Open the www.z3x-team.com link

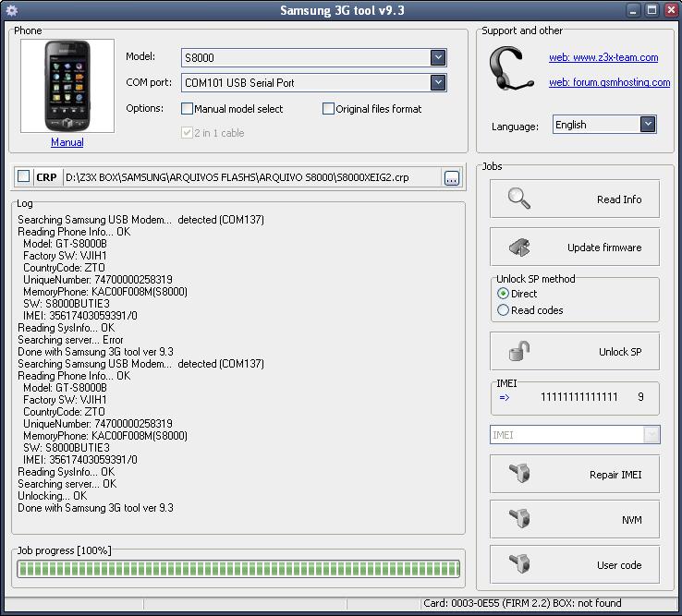603,57
